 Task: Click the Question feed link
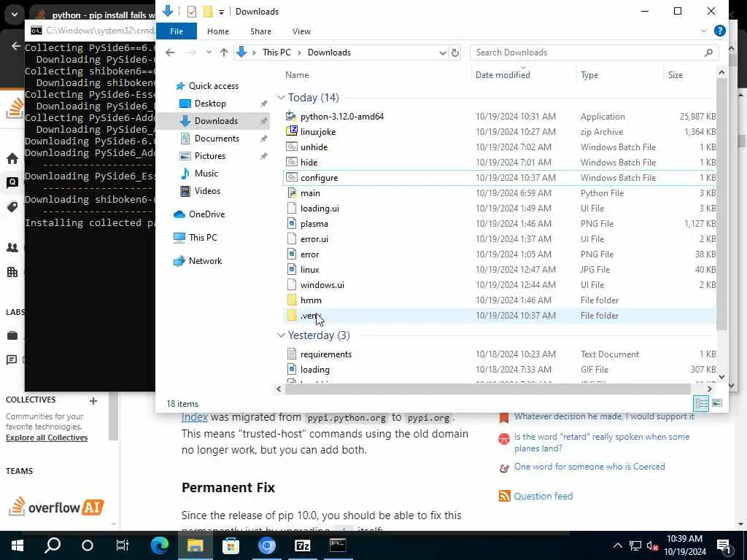543,496
